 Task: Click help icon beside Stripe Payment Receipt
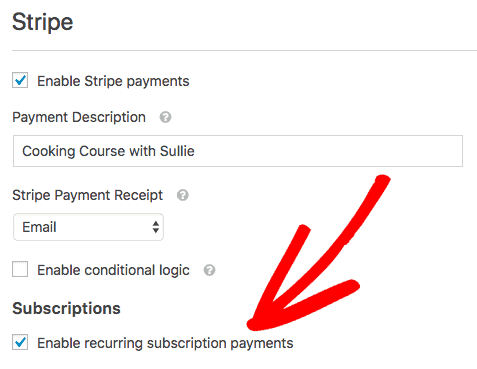click(183, 195)
